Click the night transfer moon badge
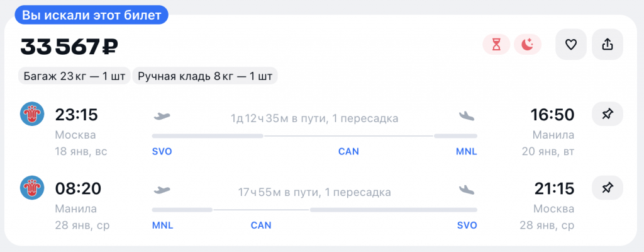 point(528,45)
